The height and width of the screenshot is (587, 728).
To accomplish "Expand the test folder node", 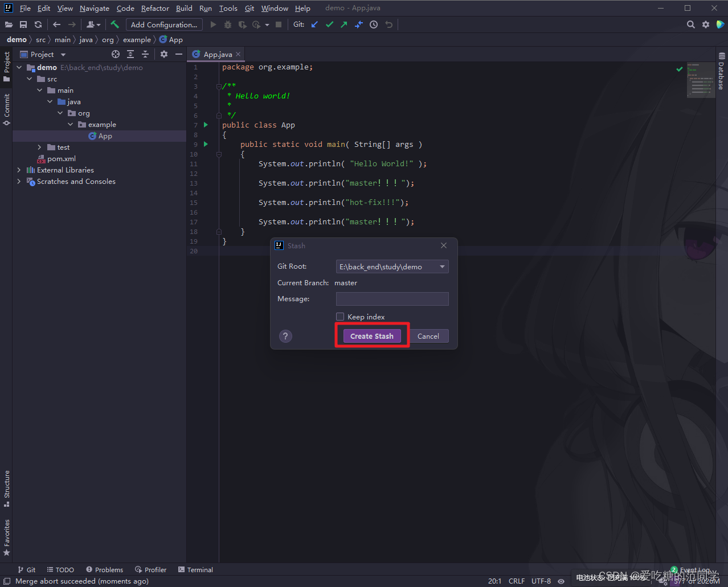I will [40, 147].
